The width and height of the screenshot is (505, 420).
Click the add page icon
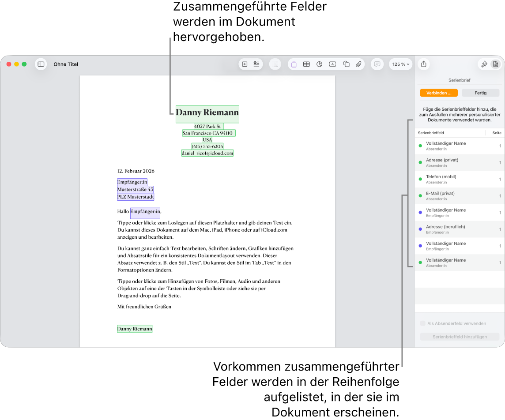[x=245, y=64]
